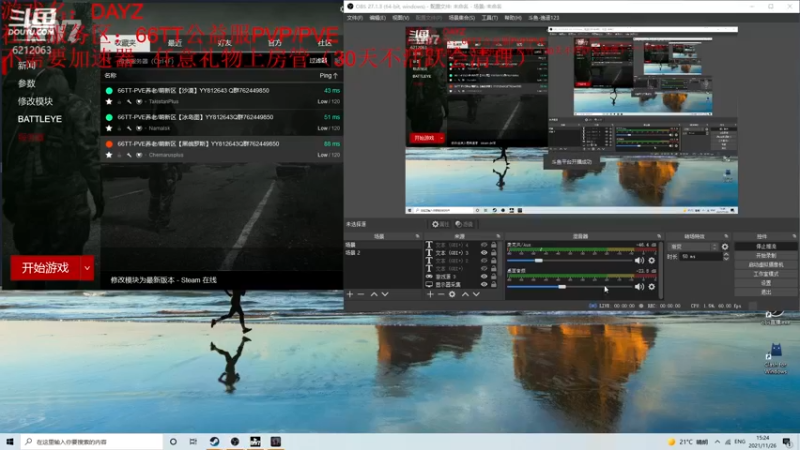Sort servers by the Ping column header

[x=328, y=76]
